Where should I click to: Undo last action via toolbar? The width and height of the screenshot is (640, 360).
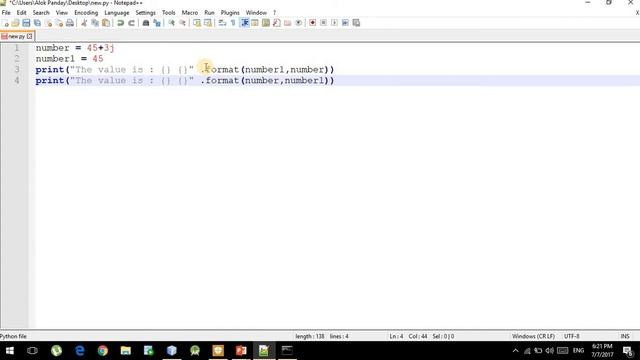tap(120, 23)
